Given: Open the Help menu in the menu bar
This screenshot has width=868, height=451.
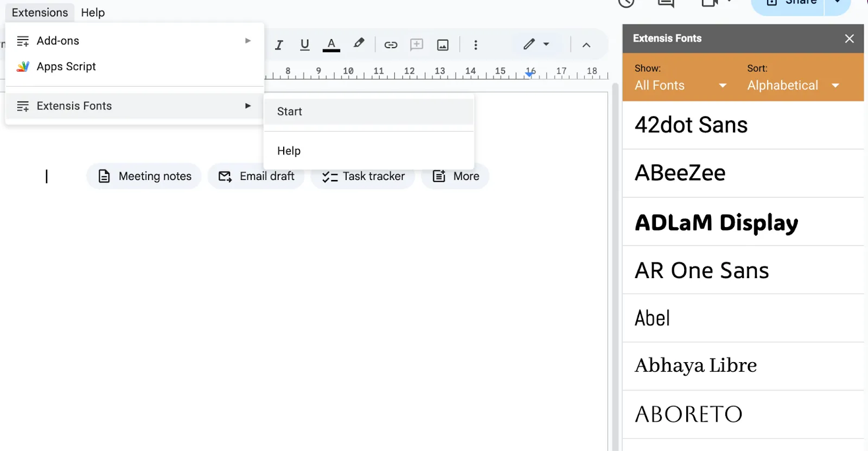Looking at the screenshot, I should coord(93,12).
